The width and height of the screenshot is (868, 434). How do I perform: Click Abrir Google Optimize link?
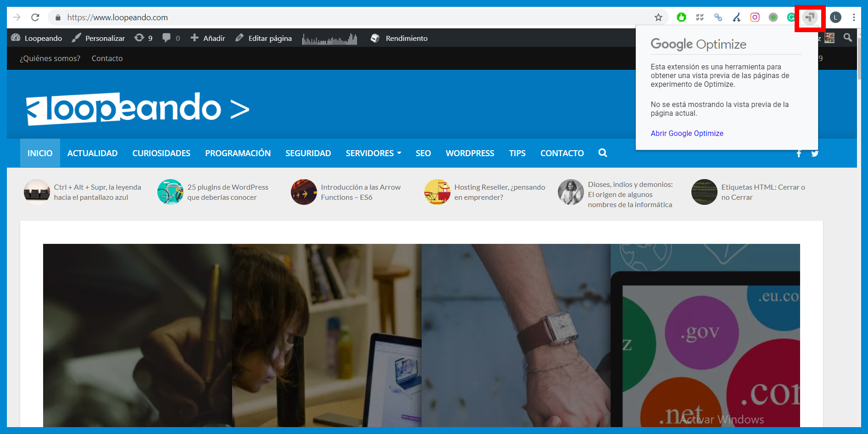[687, 133]
